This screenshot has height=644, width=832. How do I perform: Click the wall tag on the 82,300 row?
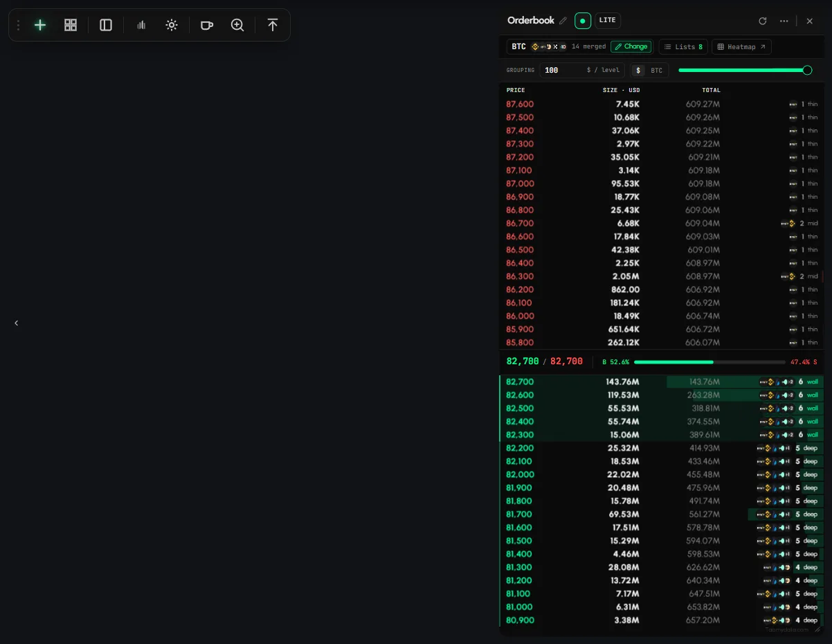click(813, 435)
